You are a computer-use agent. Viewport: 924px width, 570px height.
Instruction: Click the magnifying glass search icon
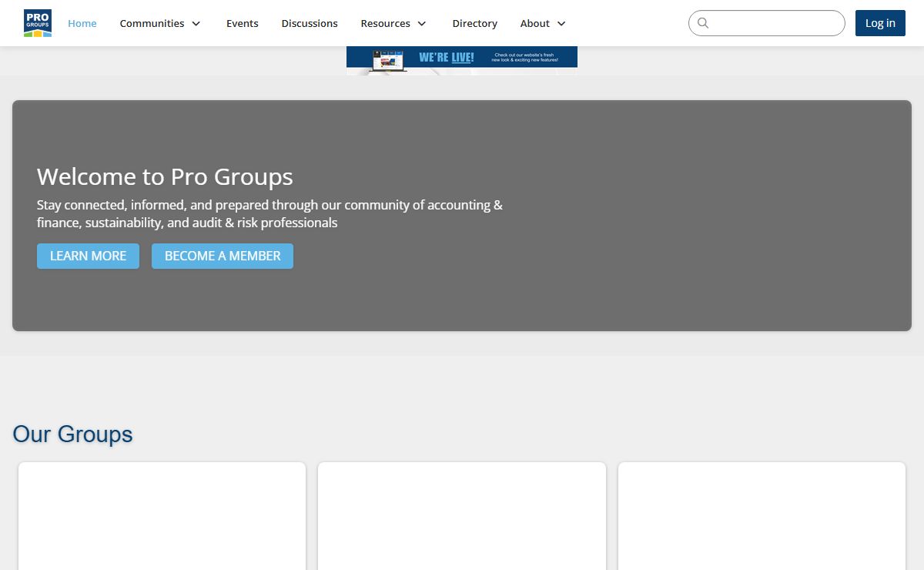coord(703,23)
